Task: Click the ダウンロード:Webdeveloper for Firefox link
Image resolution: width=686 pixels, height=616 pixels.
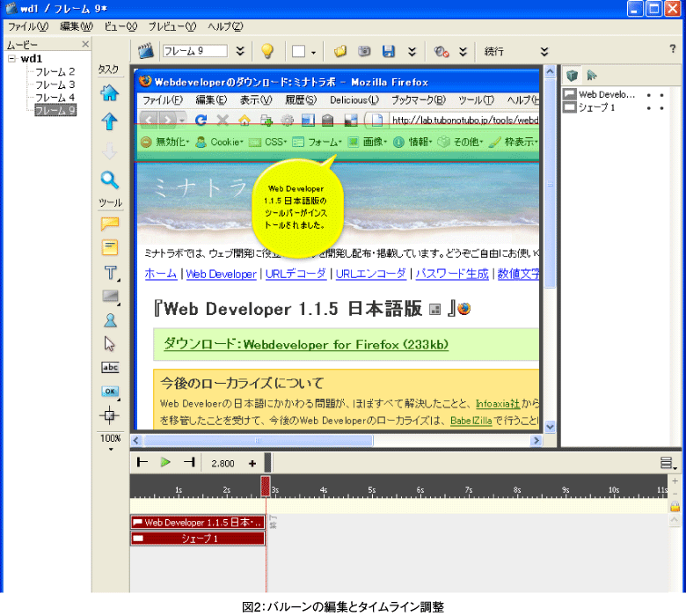Action: pos(306,345)
